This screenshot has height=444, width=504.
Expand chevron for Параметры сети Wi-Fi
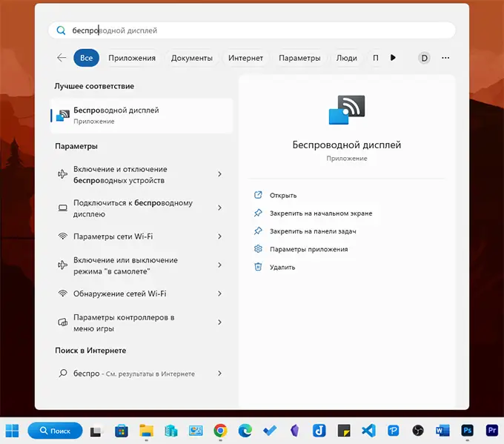tap(219, 236)
